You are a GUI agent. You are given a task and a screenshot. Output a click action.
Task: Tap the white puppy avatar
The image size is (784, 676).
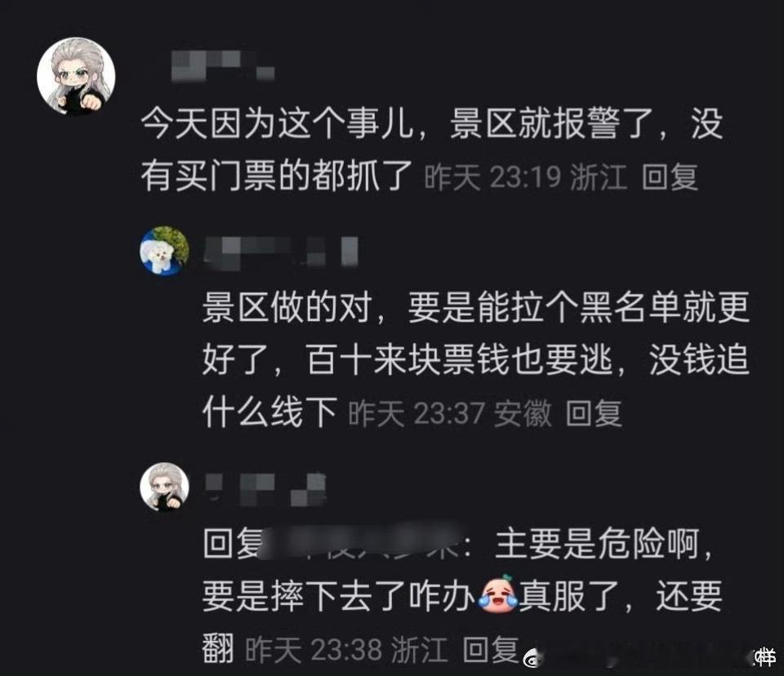(164, 251)
